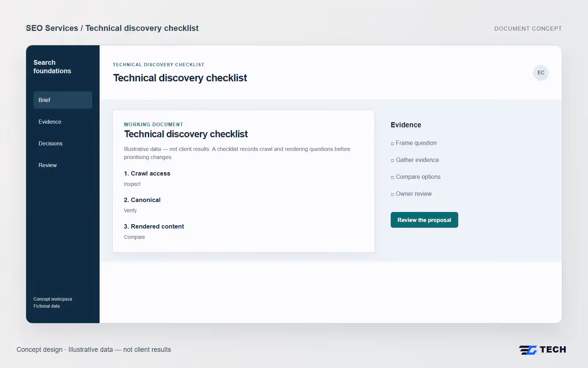Viewport: 588px width, 368px height.
Task: Click the 'Search foundations' sidebar title
Action: tap(52, 67)
